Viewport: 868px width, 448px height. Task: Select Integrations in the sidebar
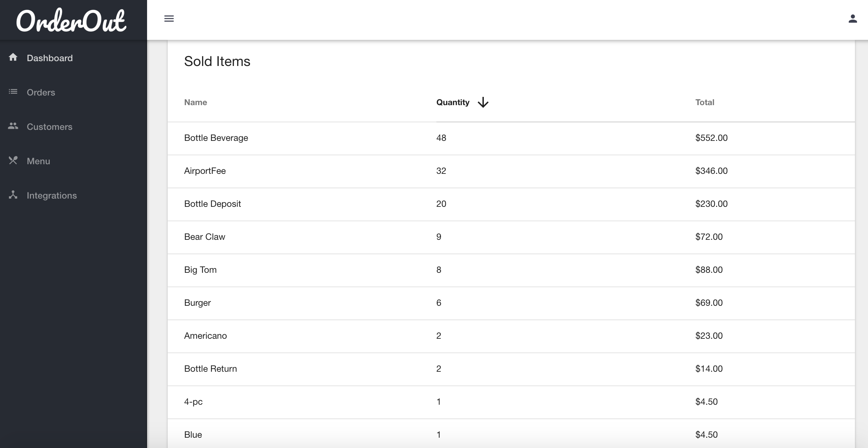pos(52,195)
